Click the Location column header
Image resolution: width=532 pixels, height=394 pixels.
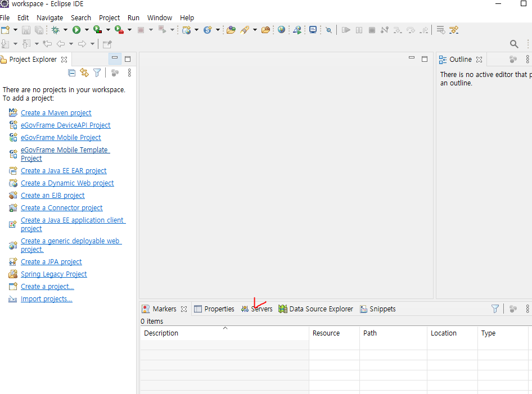point(452,333)
